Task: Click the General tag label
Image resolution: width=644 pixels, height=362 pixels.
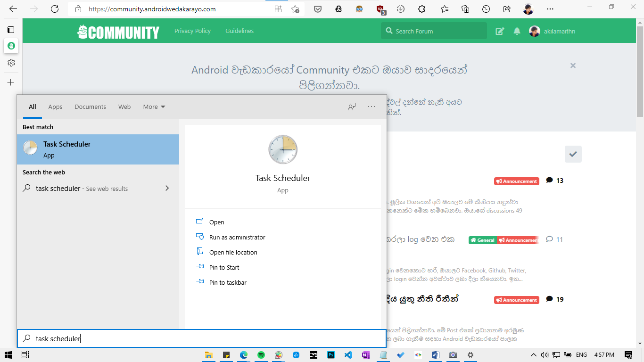Action: pyautogui.click(x=482, y=240)
